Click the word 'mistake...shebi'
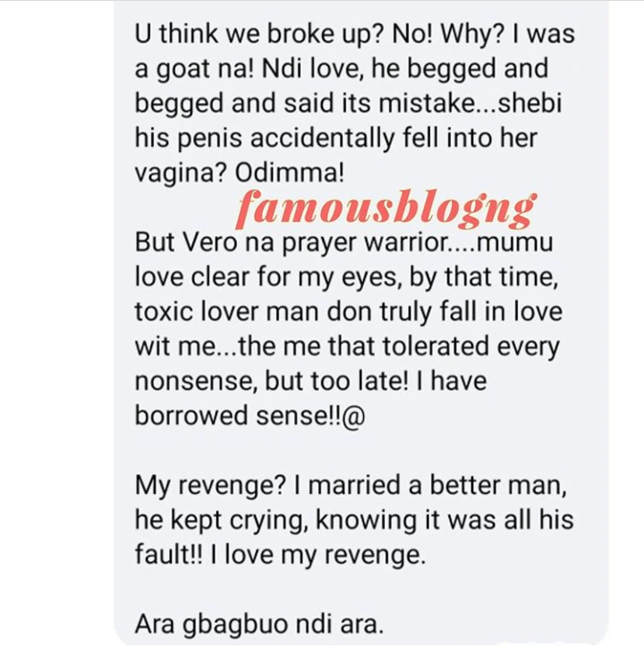 [470, 103]
